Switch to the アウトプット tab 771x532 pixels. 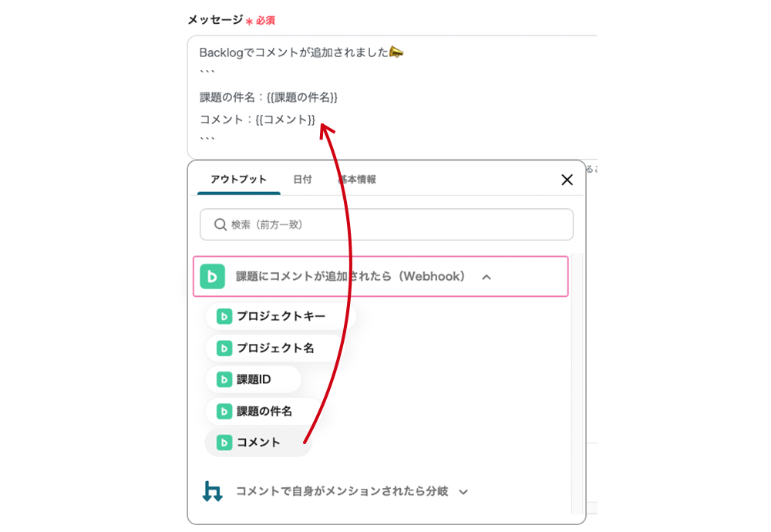pos(238,180)
